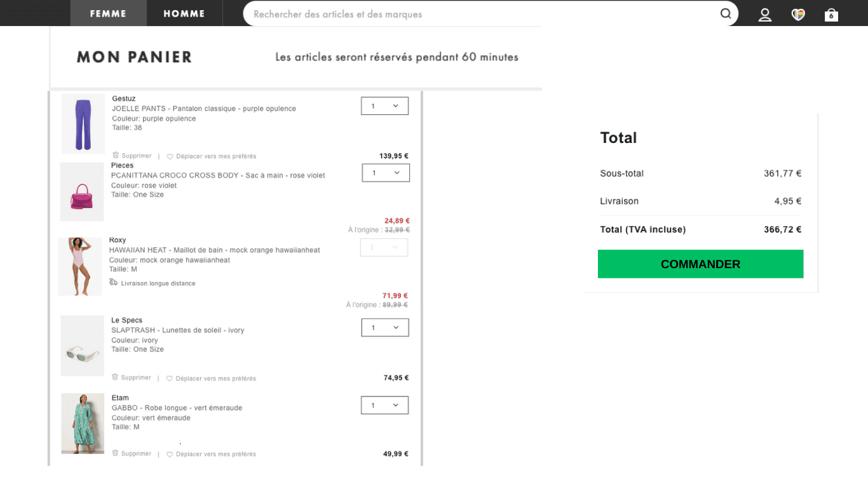Click the 139,95 € price

[x=394, y=156]
